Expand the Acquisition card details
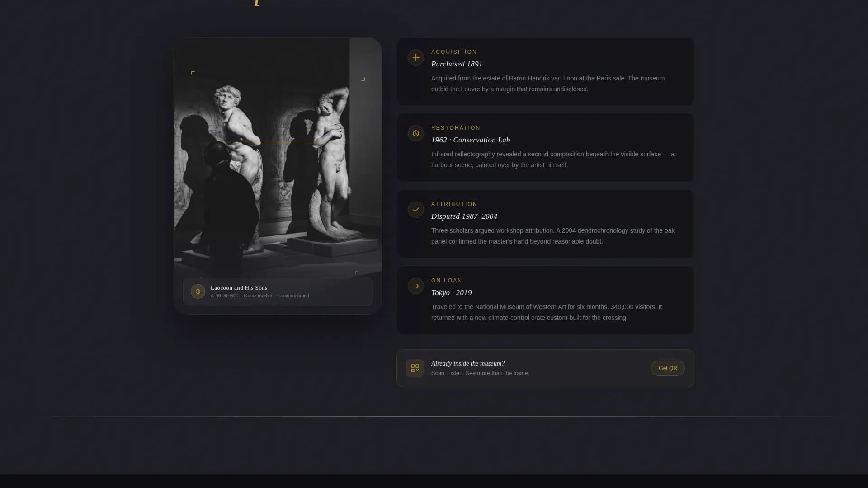868x488 pixels. [x=545, y=71]
